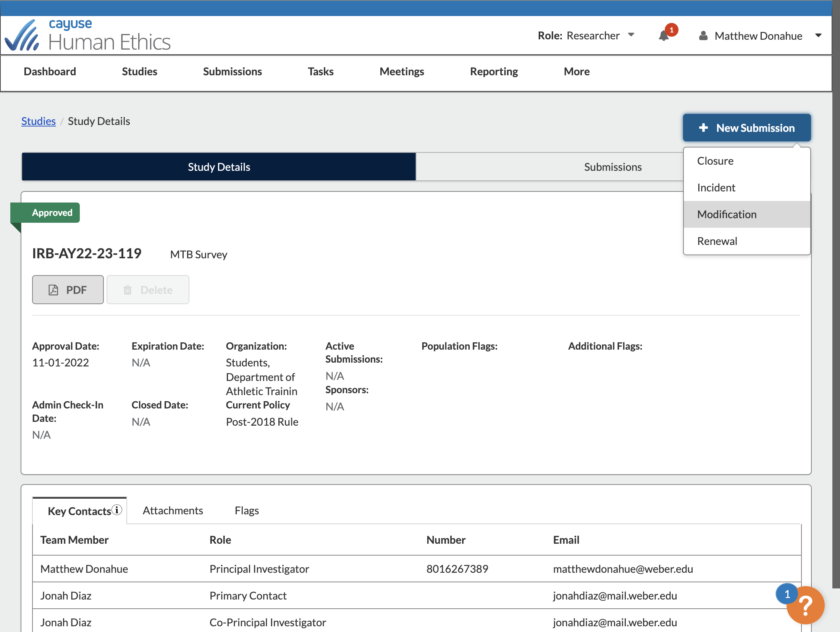Click the New Submission button

pyautogui.click(x=747, y=128)
